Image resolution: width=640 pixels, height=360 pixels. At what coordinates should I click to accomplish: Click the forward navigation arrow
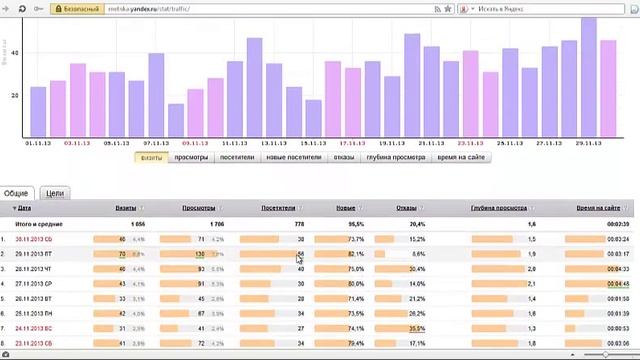click(6, 9)
